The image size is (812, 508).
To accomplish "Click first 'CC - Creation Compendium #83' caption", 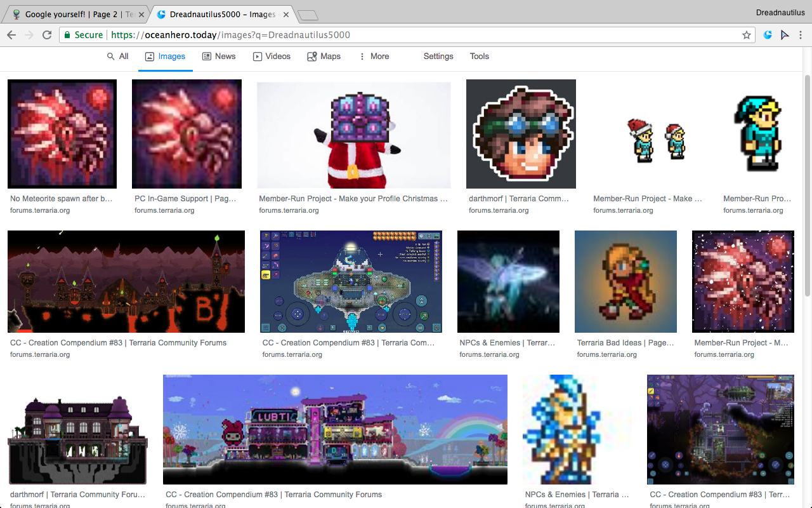I will point(118,343).
